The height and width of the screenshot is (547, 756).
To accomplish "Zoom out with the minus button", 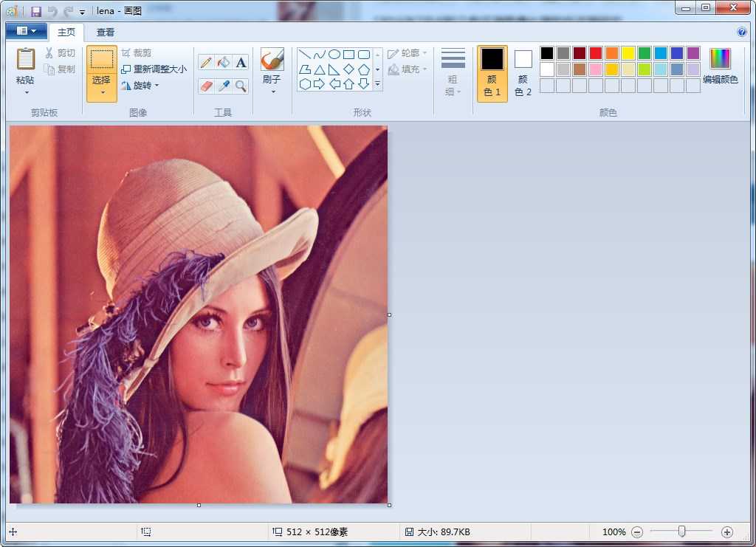I will (x=637, y=532).
